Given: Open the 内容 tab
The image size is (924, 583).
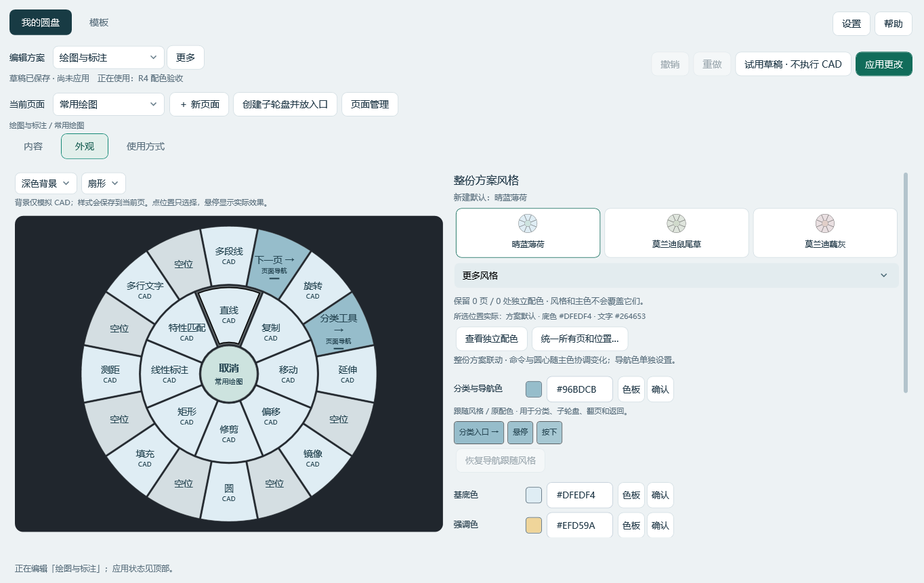Looking at the screenshot, I should tap(33, 146).
